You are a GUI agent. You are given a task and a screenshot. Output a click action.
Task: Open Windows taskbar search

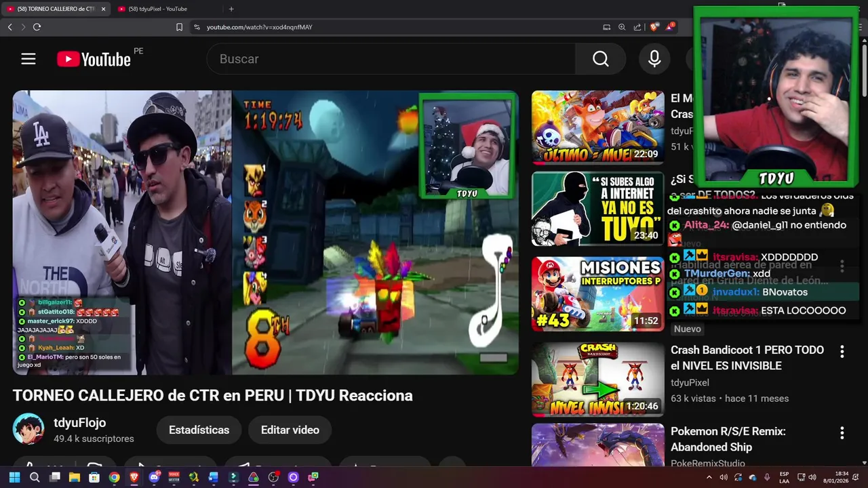[35, 477]
